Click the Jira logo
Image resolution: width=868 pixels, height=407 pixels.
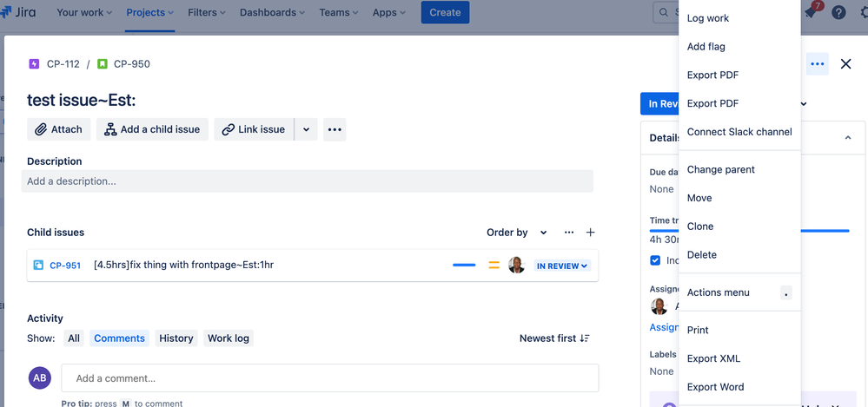(x=18, y=11)
